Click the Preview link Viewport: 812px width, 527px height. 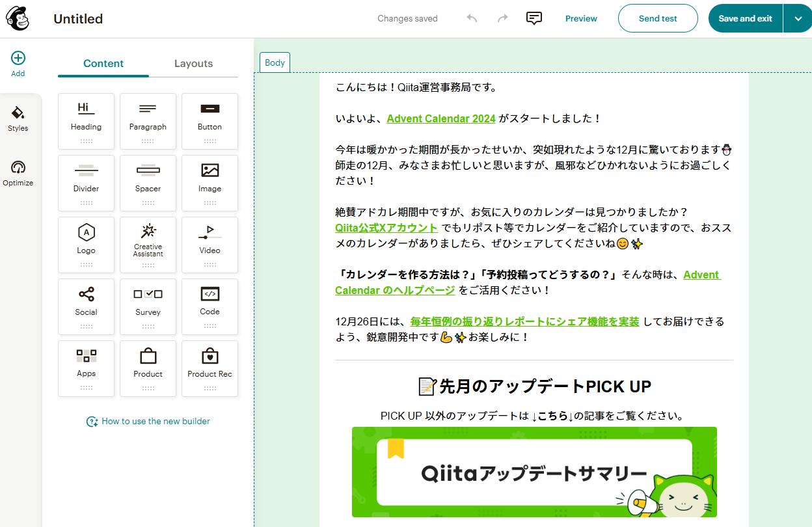click(x=581, y=18)
